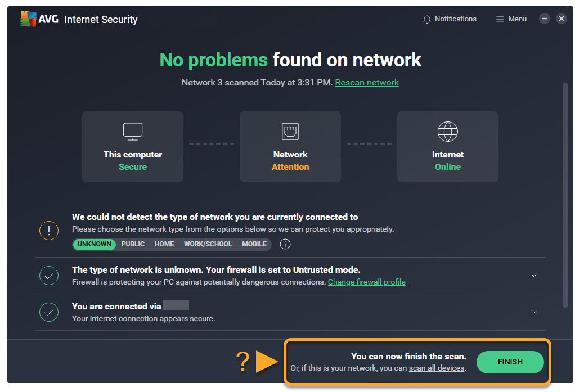Screen dimensions: 575x392
Task: Click the connection green checkmark icon
Action: tap(49, 312)
